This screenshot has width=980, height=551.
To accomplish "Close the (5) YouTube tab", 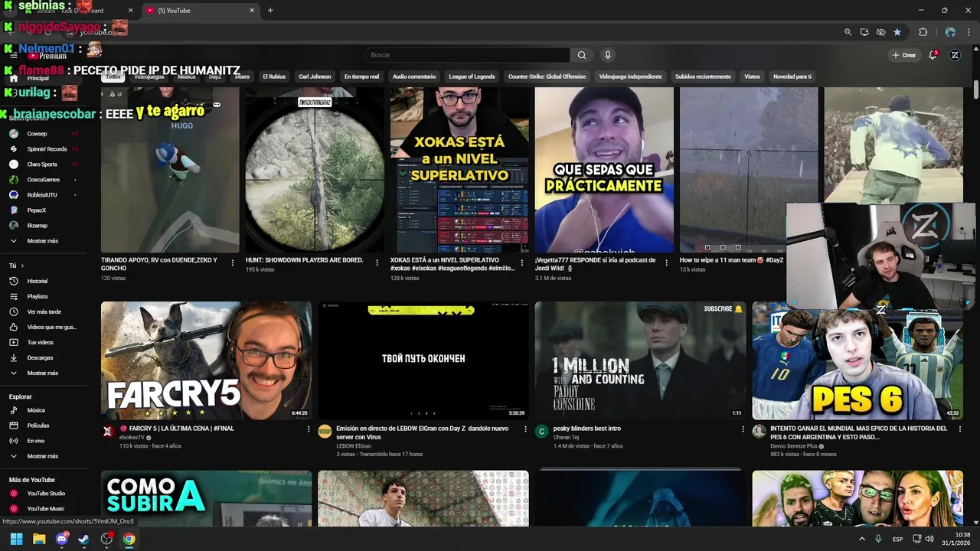I will pyautogui.click(x=252, y=11).
